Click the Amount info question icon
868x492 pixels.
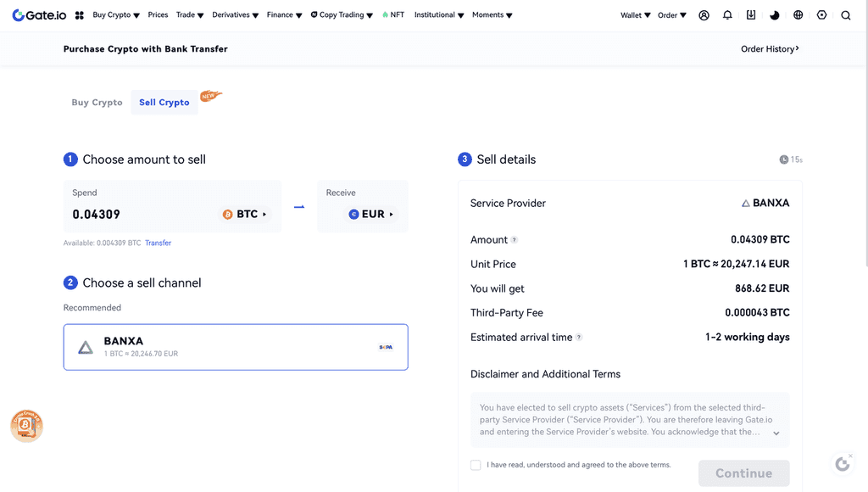(x=515, y=240)
